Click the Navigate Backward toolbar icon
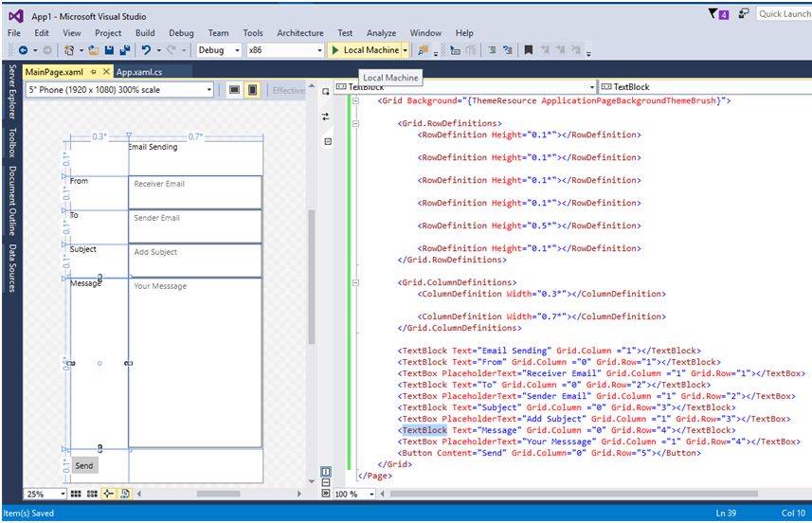Image resolution: width=812 pixels, height=523 pixels. [x=21, y=50]
